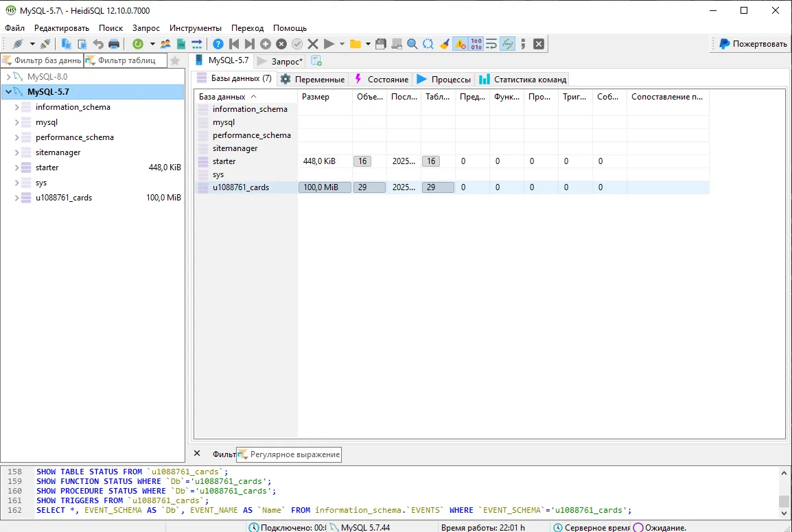792x532 pixels.
Task: Toggle the stop-on-errors warning button
Action: tap(460, 44)
